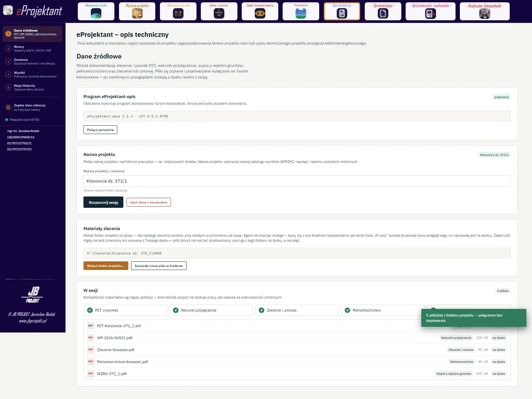
Task: Click the Zlecenie / umowa status chip
Action: point(297,310)
